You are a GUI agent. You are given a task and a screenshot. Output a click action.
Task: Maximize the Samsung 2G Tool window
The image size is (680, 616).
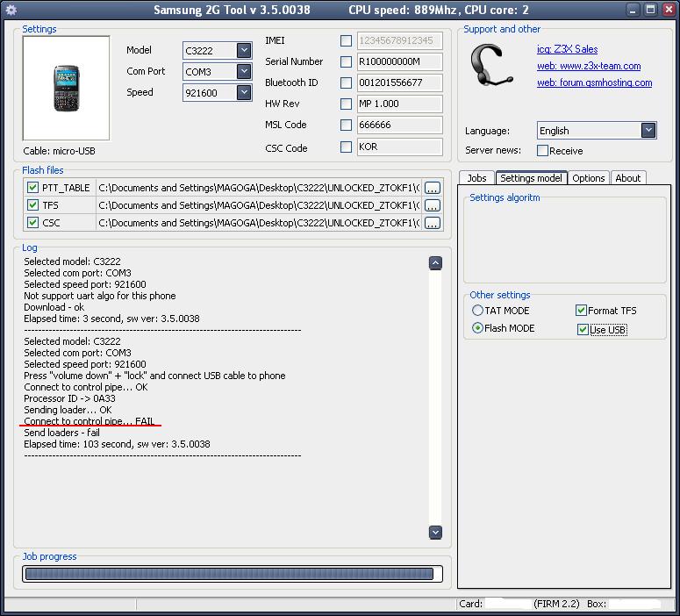pos(650,10)
